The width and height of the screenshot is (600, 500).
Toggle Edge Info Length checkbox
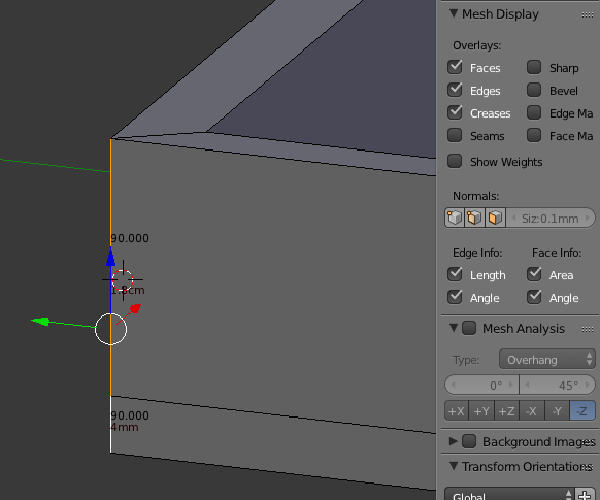[x=455, y=274]
